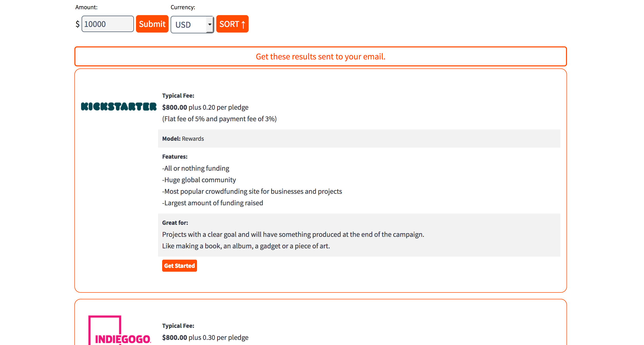
Task: Click the SORT ascending arrow button
Action: coord(232,24)
